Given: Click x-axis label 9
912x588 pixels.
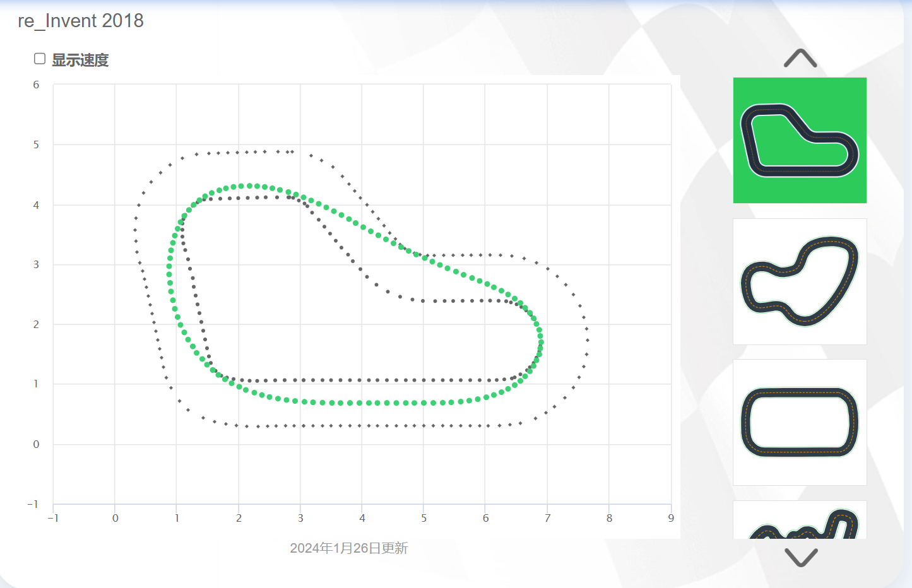Looking at the screenshot, I should tap(671, 518).
